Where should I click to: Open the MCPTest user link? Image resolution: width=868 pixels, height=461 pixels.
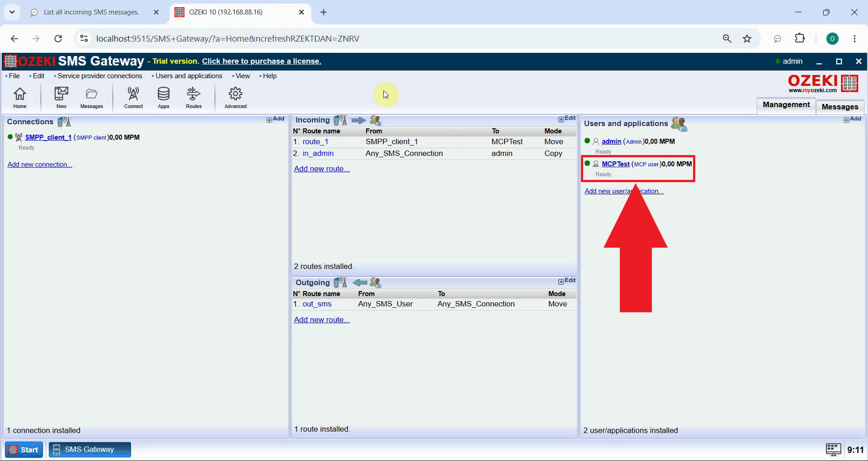(x=616, y=164)
